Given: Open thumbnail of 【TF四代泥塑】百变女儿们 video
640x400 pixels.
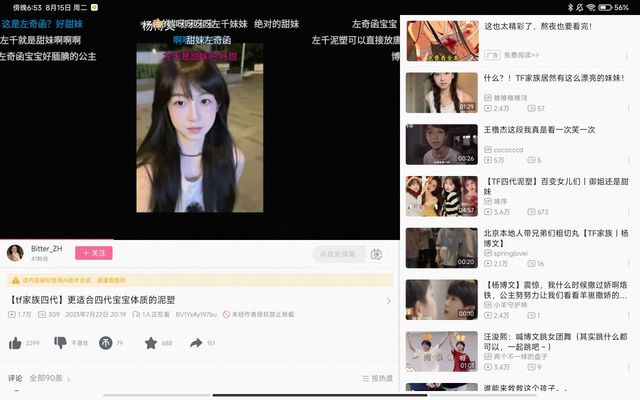Looking at the screenshot, I should pyautogui.click(x=442, y=196).
